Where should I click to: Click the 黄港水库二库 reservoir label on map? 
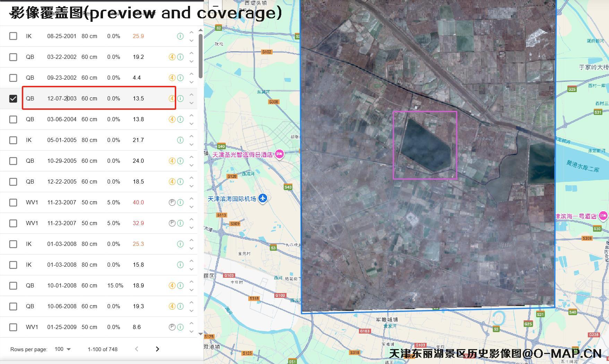(x=583, y=166)
